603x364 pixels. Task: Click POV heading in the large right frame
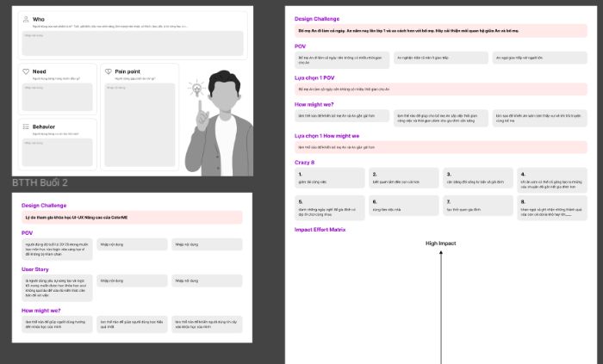pos(300,46)
